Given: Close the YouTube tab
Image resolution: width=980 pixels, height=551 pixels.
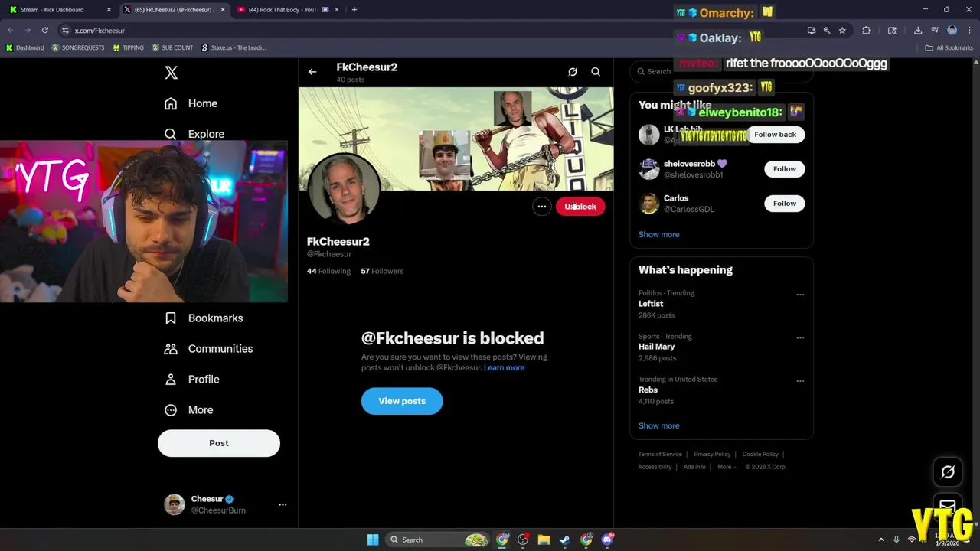Looking at the screenshot, I should [x=337, y=10].
